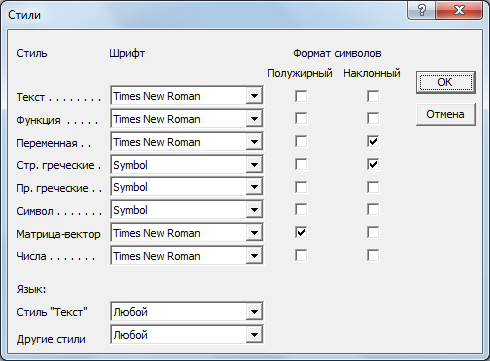490x361 pixels.
Task: Uncheck Наклонный for Переменная style
Action: click(373, 141)
